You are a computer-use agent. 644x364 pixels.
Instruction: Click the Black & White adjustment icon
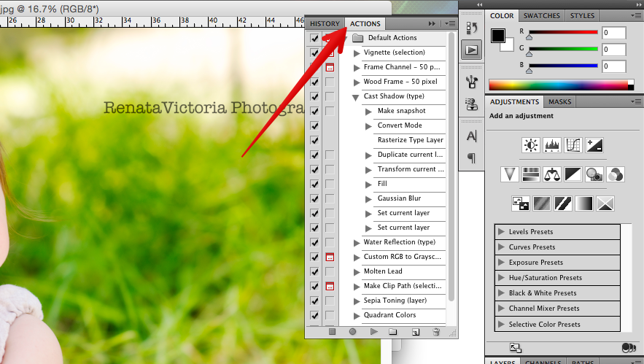pos(573,174)
